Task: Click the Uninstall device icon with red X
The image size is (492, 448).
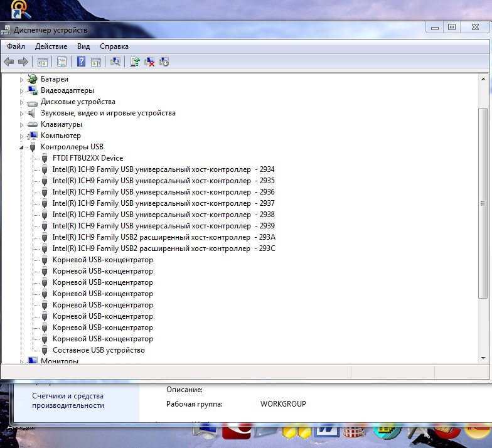Action: point(149,61)
